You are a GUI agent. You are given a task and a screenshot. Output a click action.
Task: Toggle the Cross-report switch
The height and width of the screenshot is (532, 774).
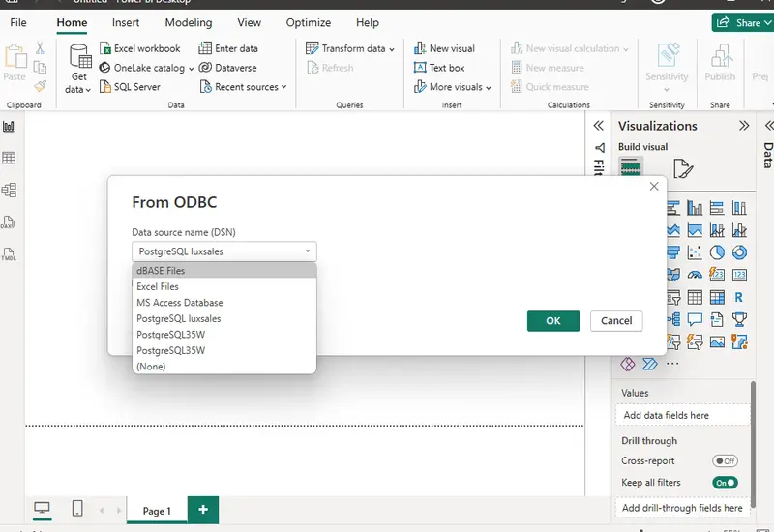[725, 461]
